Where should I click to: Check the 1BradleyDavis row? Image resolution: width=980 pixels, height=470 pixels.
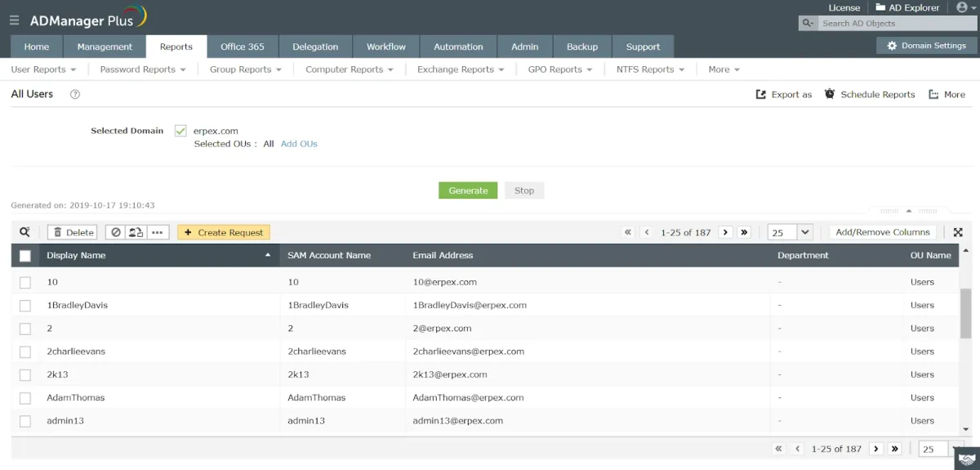point(25,306)
